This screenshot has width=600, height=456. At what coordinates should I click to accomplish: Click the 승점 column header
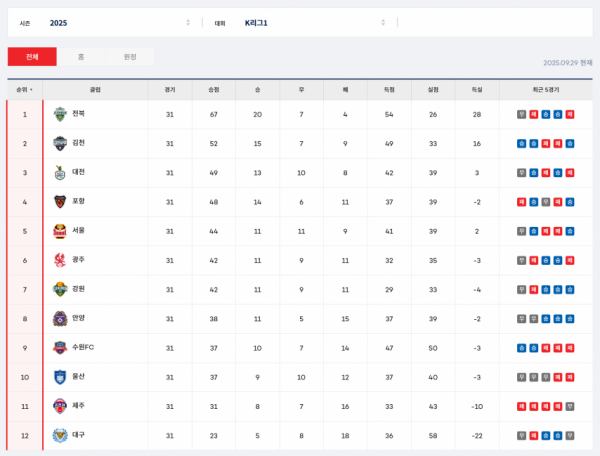214,90
